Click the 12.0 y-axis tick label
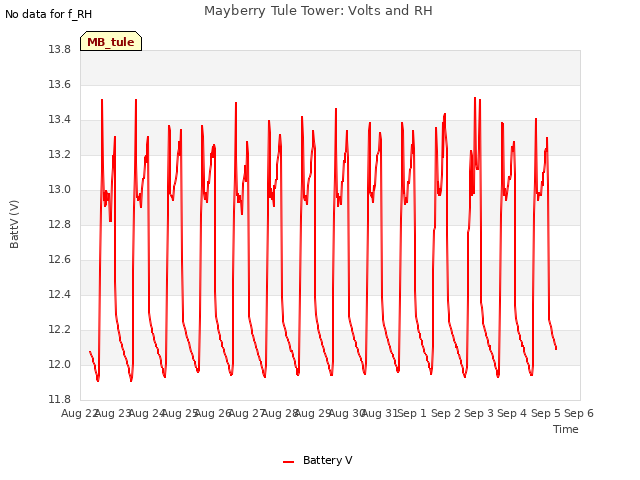Viewport: 640px width, 480px height. pos(60,364)
